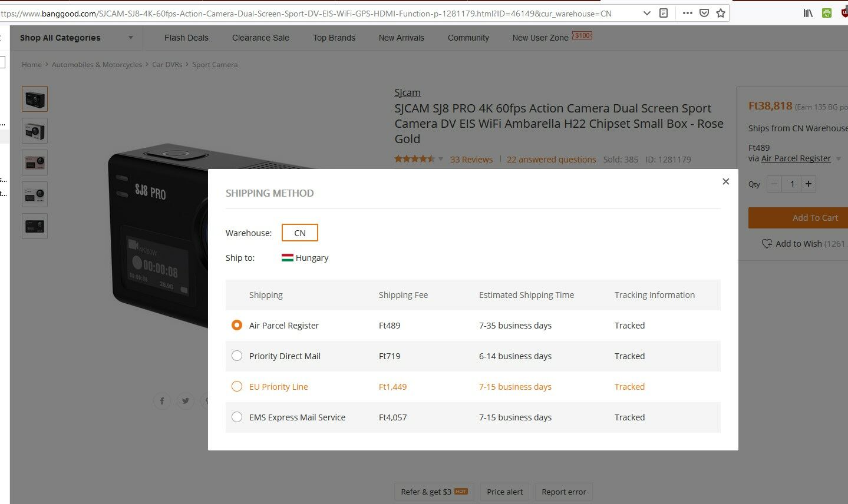Screen dimensions: 848x504
Task: Open Community menu item
Action: pyautogui.click(x=468, y=38)
